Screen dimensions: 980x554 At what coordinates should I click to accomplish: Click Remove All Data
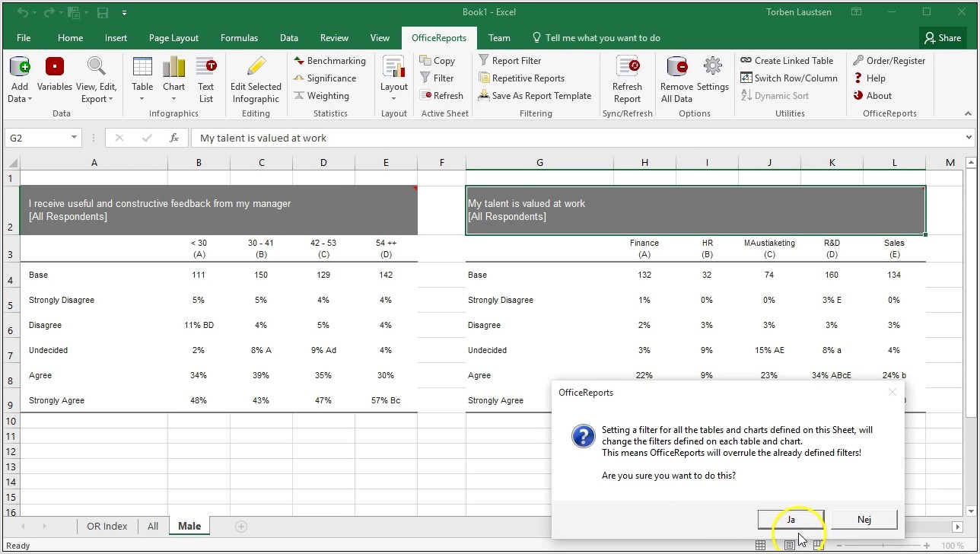point(676,79)
